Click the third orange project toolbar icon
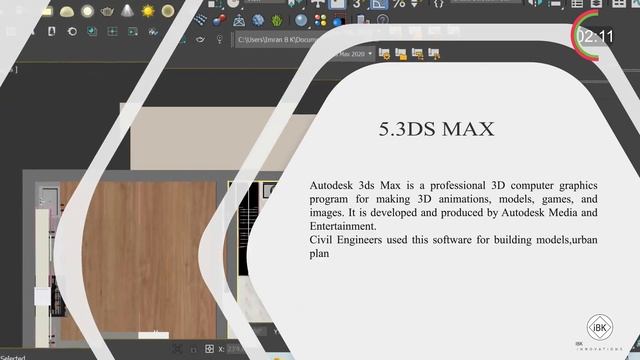640x360 pixels. (417, 54)
